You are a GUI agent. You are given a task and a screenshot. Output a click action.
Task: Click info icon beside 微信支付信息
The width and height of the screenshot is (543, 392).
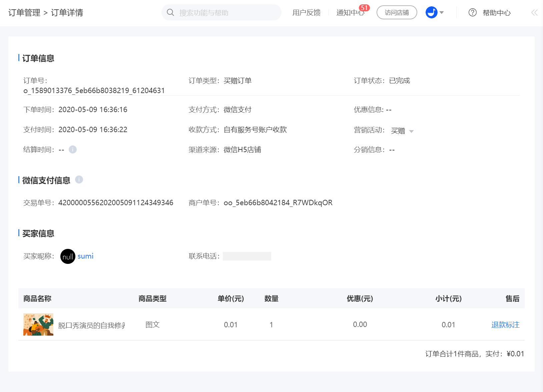[79, 179]
